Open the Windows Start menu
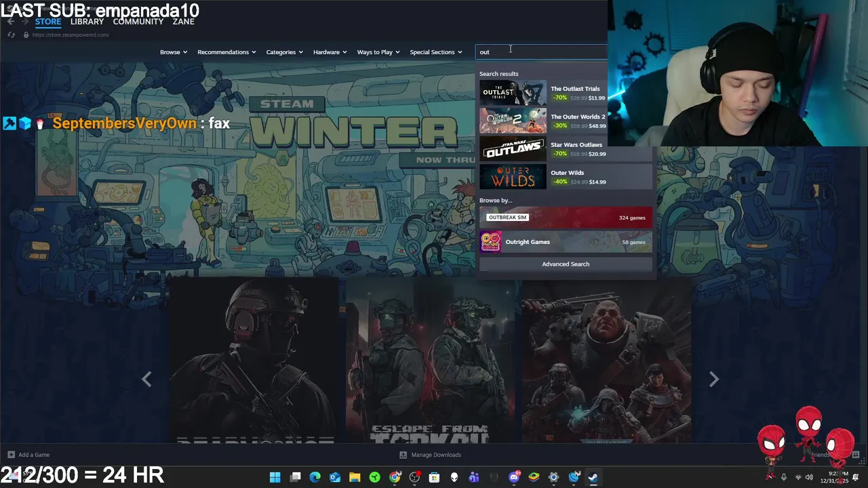The width and height of the screenshot is (868, 488). click(275, 477)
